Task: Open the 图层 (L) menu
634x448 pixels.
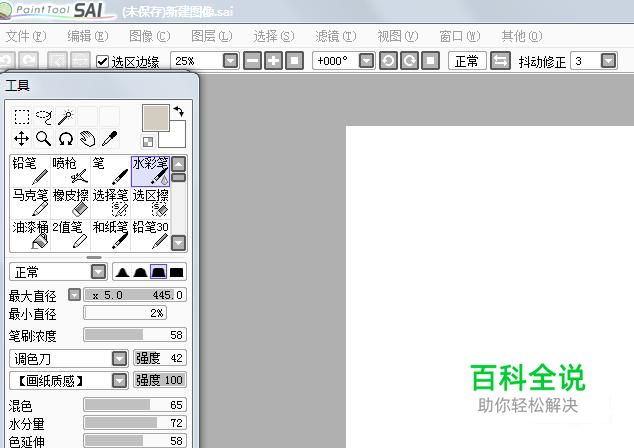Action: [x=211, y=36]
